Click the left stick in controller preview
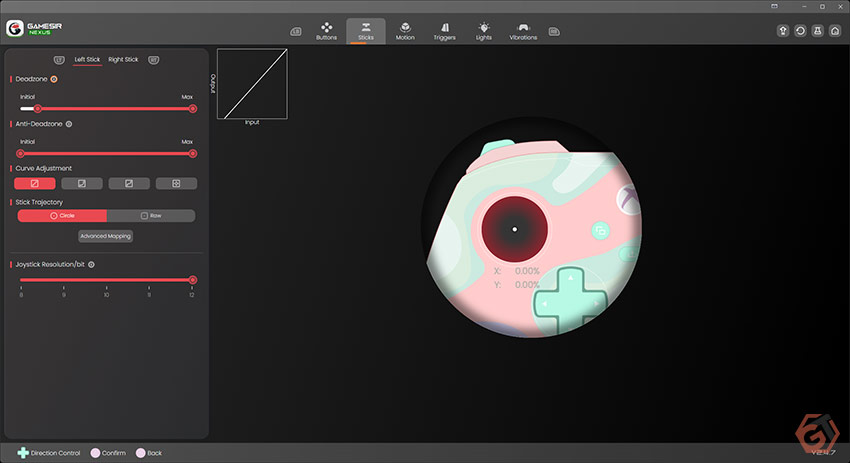850x463 pixels. (x=514, y=229)
